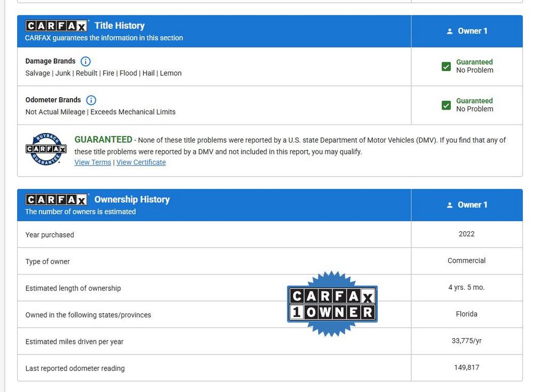Click the 'Salvage | Junk | Rebuilt' brands list

pyautogui.click(x=103, y=73)
